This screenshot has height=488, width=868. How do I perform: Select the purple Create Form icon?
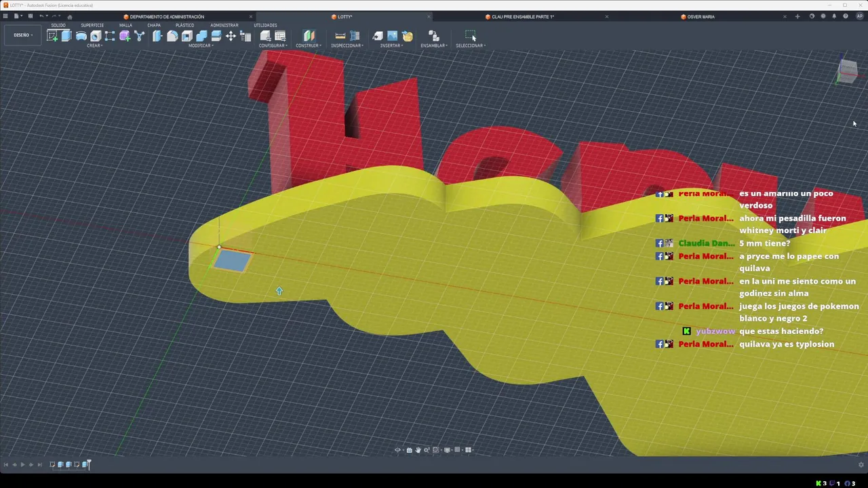pyautogui.click(x=125, y=36)
